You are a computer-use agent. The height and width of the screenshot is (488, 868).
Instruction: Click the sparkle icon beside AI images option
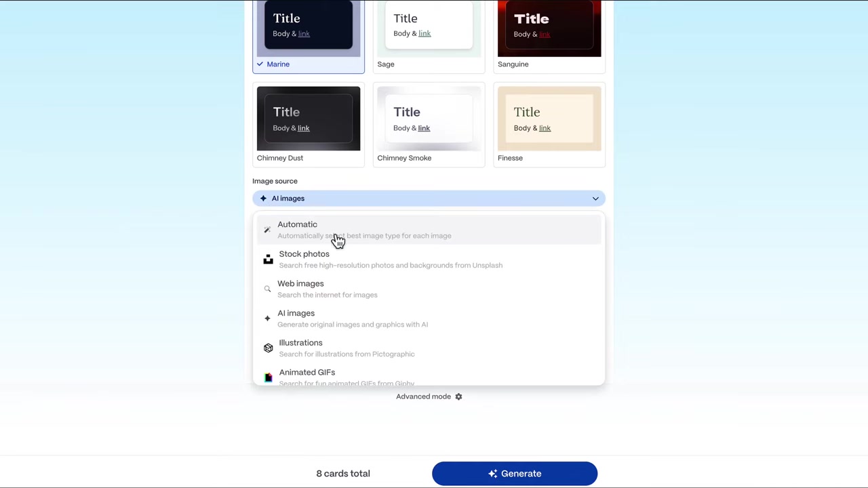click(267, 319)
